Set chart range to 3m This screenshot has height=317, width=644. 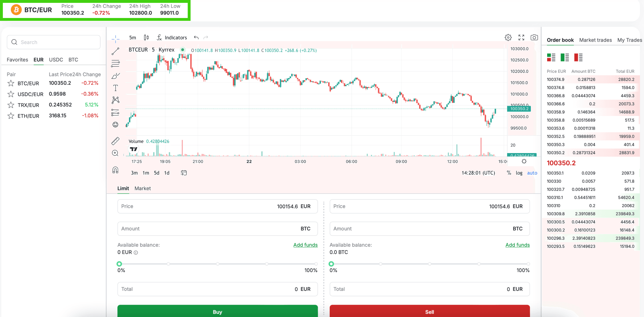click(x=134, y=173)
